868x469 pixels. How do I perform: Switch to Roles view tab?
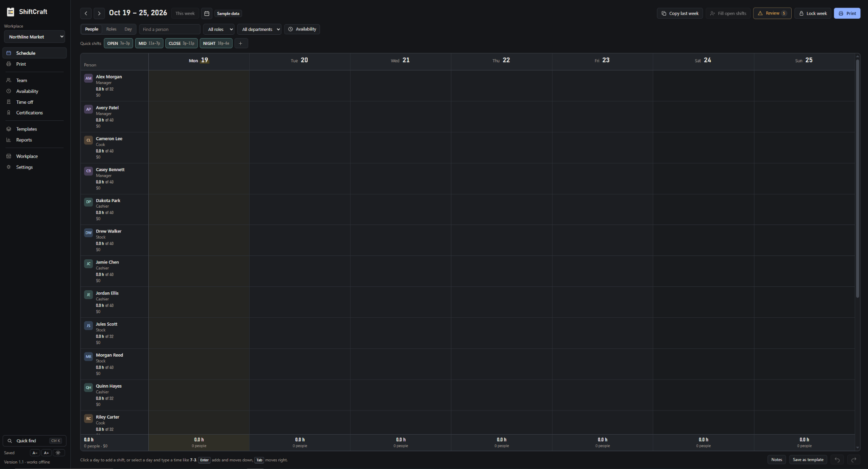(x=111, y=29)
